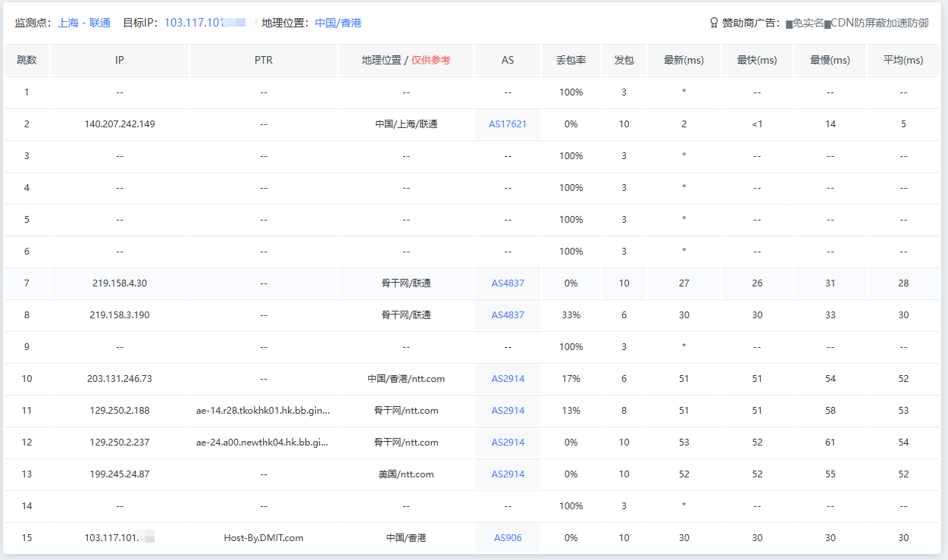The height and width of the screenshot is (560, 948).
Task: Click the 最慢(ms) column header
Action: (x=831, y=60)
